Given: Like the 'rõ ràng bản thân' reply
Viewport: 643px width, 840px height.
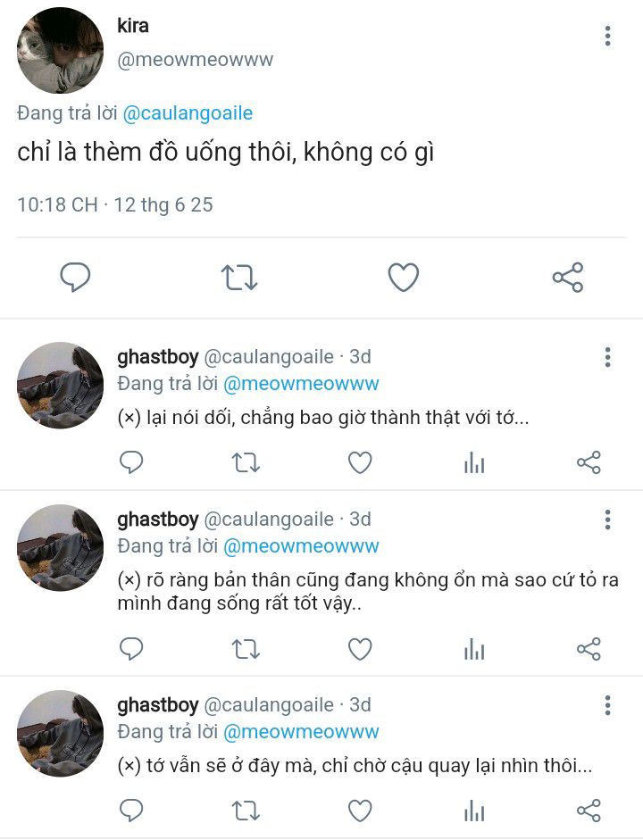Looking at the screenshot, I should tap(360, 649).
